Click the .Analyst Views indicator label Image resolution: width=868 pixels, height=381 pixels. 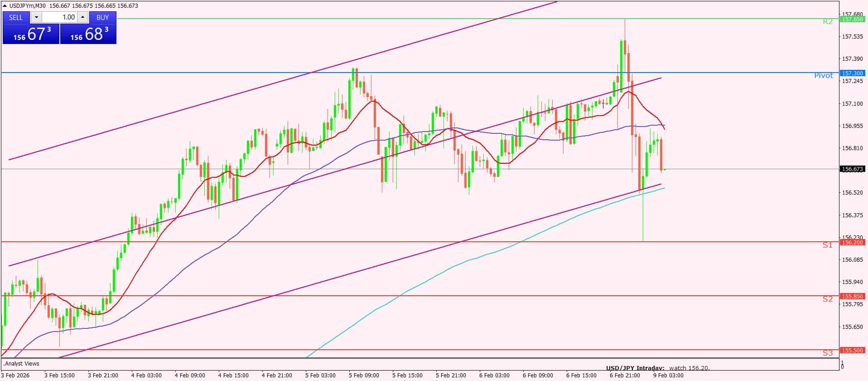[x=21, y=364]
